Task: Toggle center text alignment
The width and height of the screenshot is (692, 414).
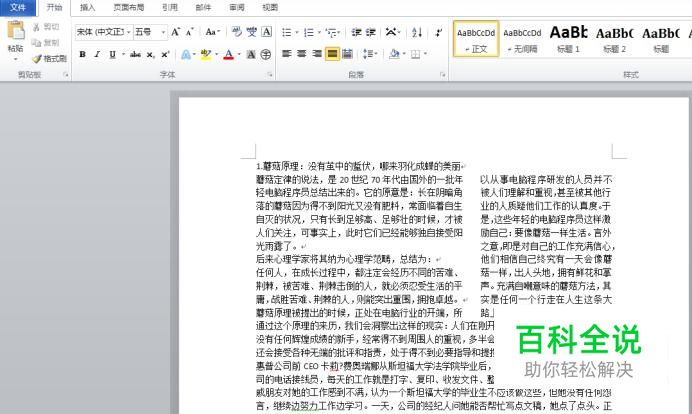Action: coord(302,54)
